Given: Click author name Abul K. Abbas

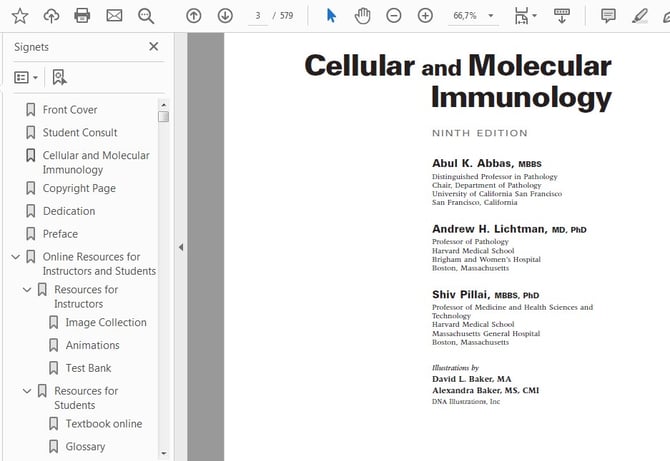Looking at the screenshot, I should click(473, 164).
